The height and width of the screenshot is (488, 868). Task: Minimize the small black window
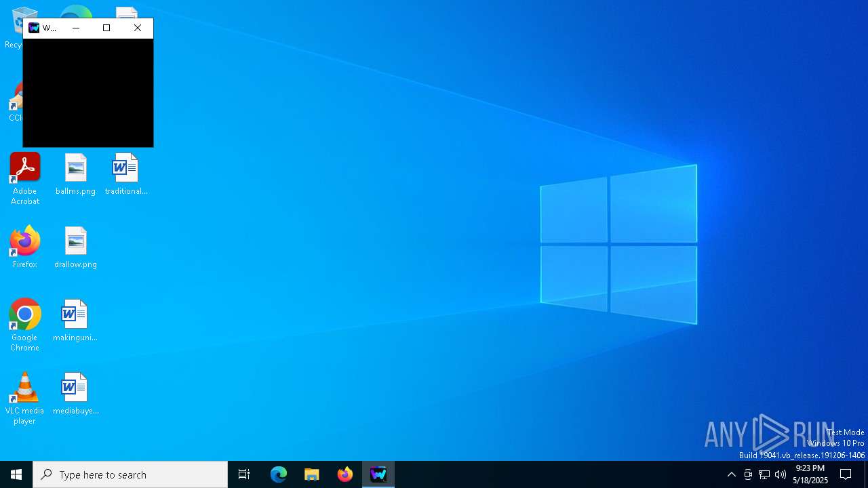[76, 28]
